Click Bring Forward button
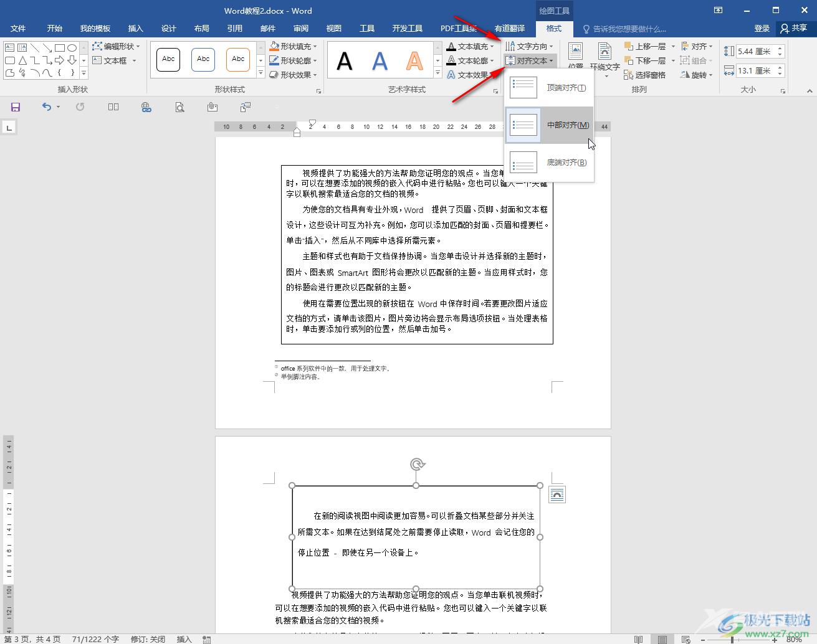Image resolution: width=817 pixels, height=644 pixels. (645, 47)
